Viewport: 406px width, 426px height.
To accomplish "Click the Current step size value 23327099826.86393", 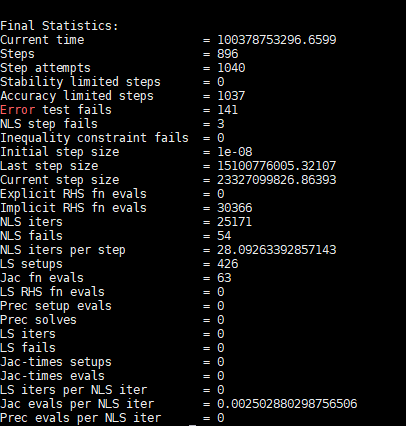I will point(277,180).
